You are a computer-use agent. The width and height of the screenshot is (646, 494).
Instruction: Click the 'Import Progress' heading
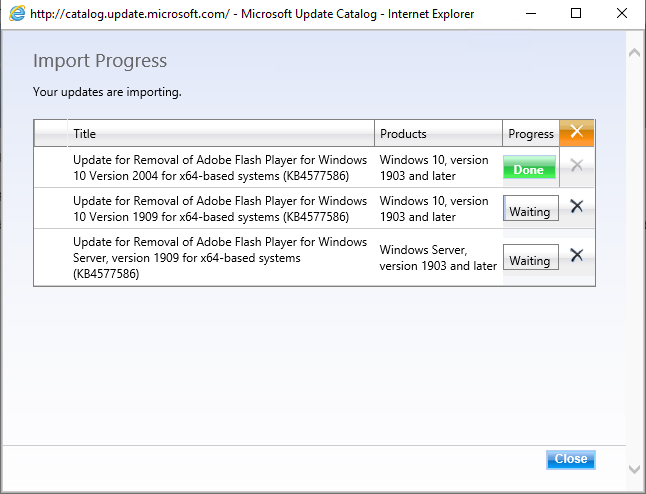[x=100, y=61]
